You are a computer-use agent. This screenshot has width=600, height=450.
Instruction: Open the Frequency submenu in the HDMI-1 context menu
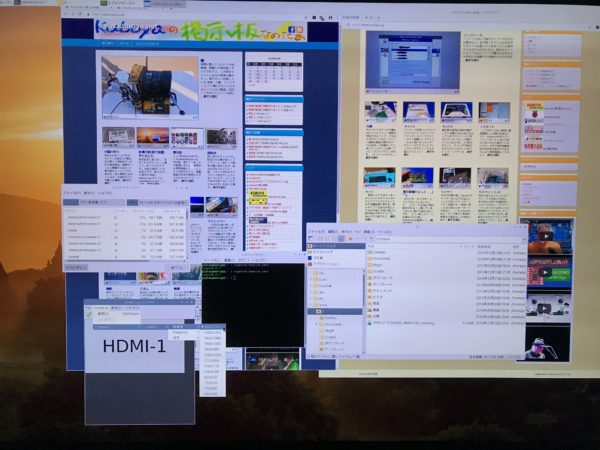[185, 333]
